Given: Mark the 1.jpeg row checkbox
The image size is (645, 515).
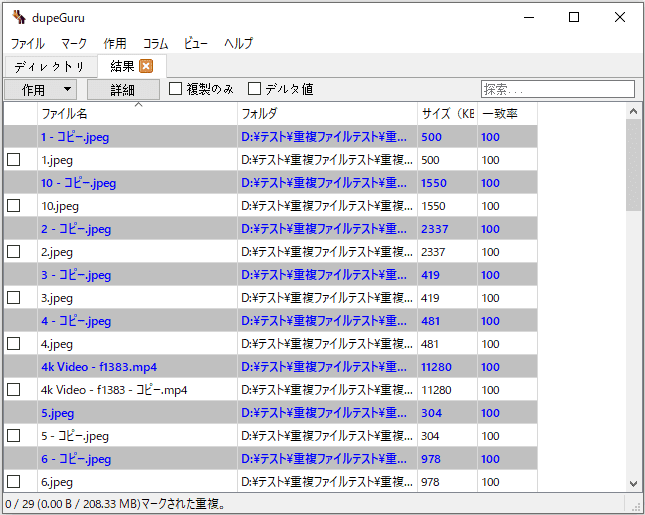Looking at the screenshot, I should point(14,160).
